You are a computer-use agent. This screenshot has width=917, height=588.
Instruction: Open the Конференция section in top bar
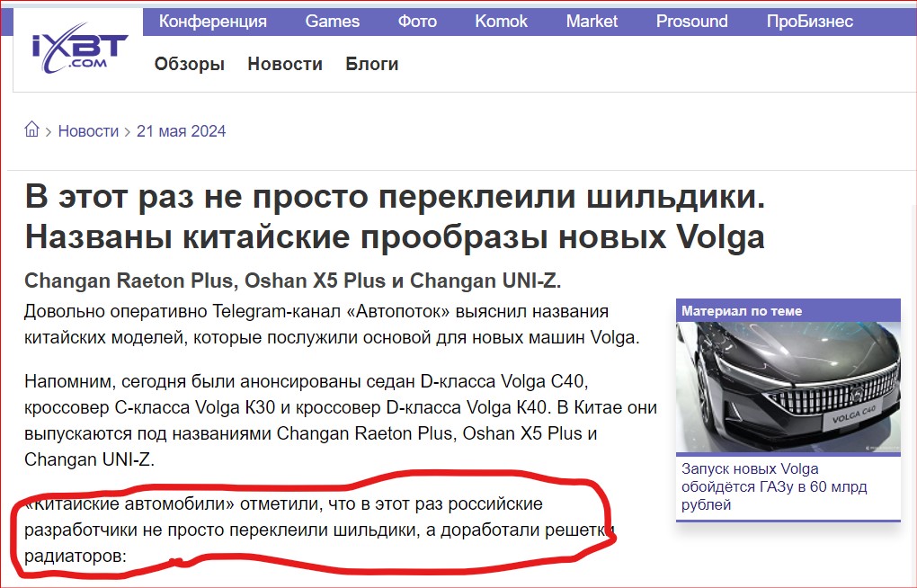pos(212,22)
